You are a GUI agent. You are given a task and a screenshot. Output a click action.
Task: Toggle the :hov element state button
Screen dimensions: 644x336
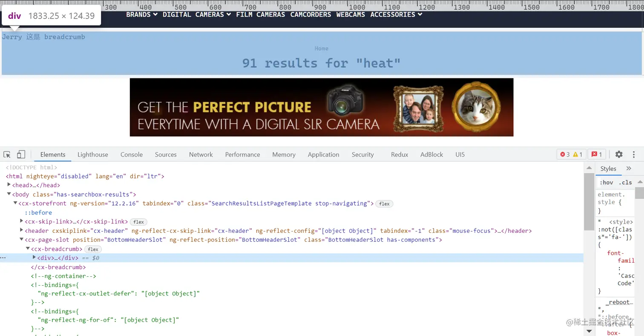click(x=607, y=182)
